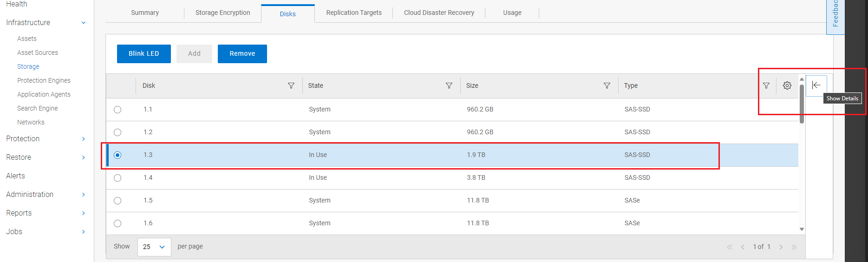Collapse the Infrastructure sidebar section
Screen dimensions: 868x262
coord(84,23)
